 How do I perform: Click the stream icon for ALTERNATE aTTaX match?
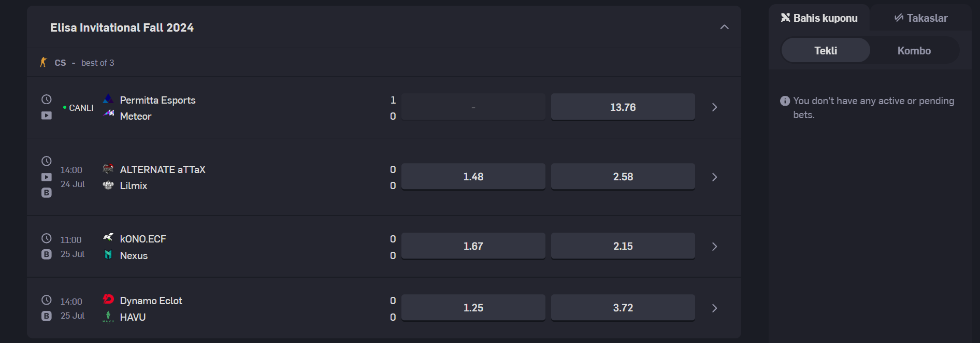[x=47, y=177]
